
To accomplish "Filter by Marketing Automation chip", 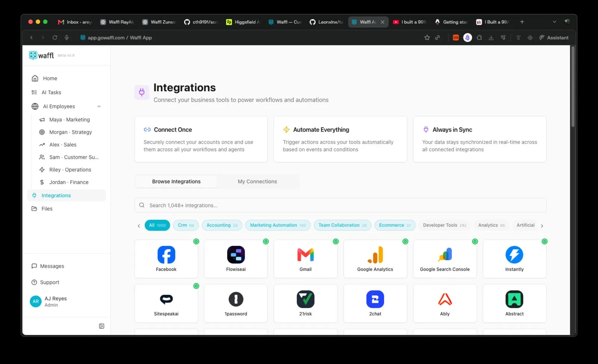I will tap(278, 225).
